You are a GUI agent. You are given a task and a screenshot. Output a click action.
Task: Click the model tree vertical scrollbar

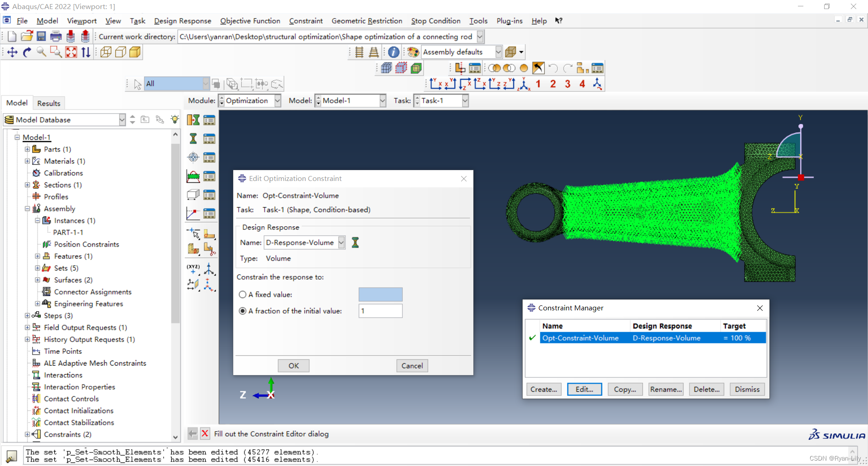[175, 233]
